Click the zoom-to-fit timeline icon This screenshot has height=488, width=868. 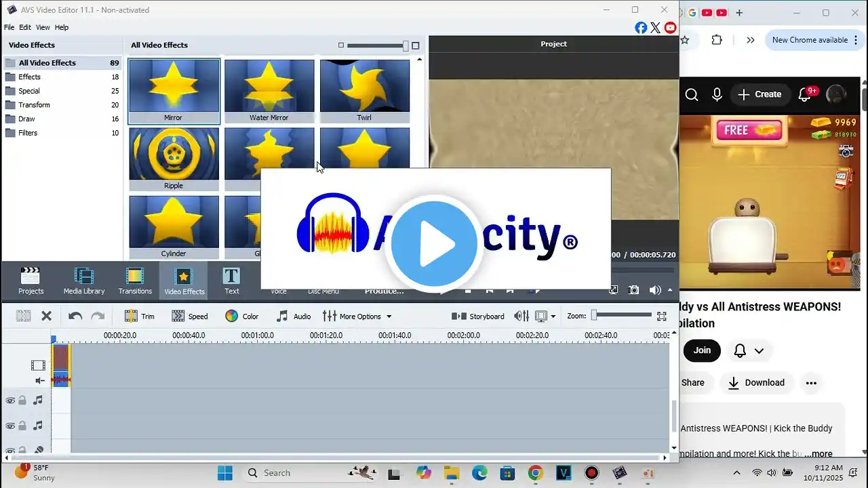(662, 316)
